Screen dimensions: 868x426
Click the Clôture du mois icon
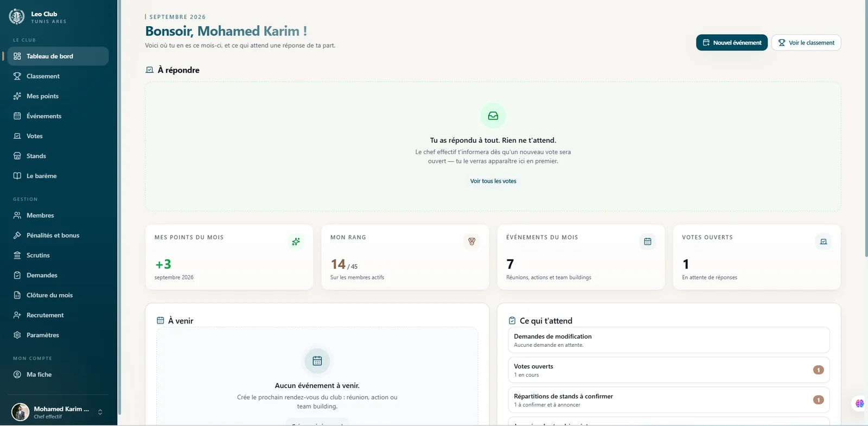point(17,295)
